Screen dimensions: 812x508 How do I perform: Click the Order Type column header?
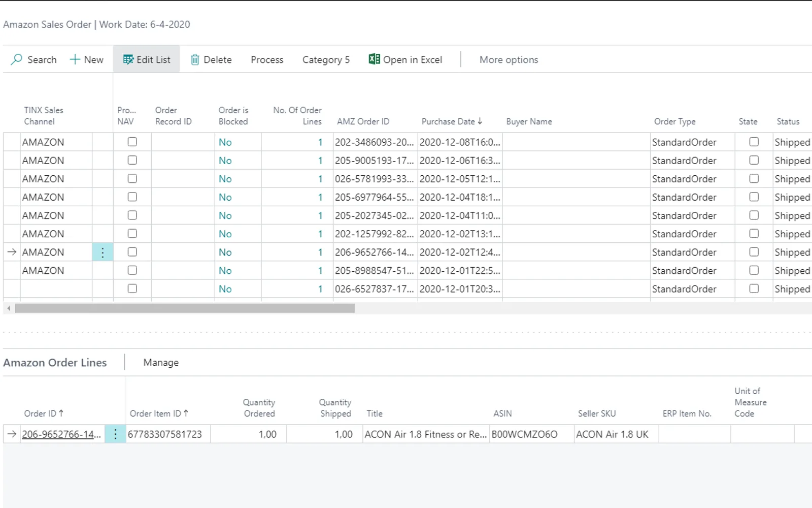674,121
